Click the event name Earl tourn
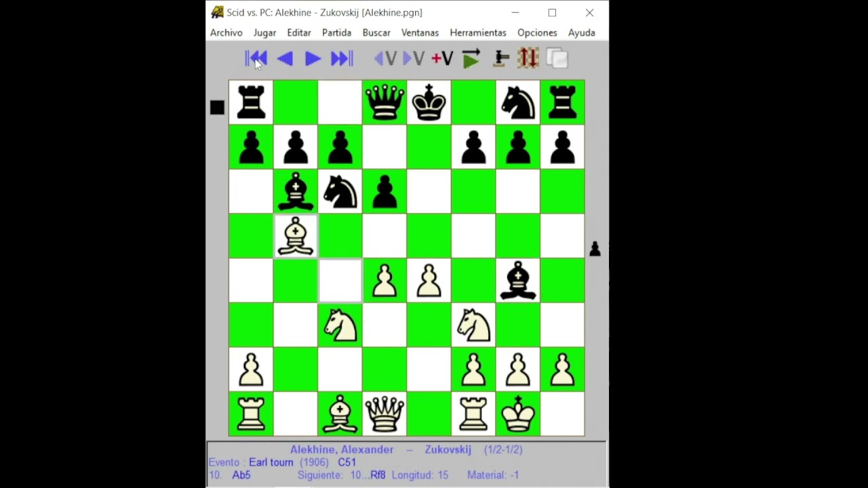Image resolution: width=868 pixels, height=488 pixels. tap(271, 462)
